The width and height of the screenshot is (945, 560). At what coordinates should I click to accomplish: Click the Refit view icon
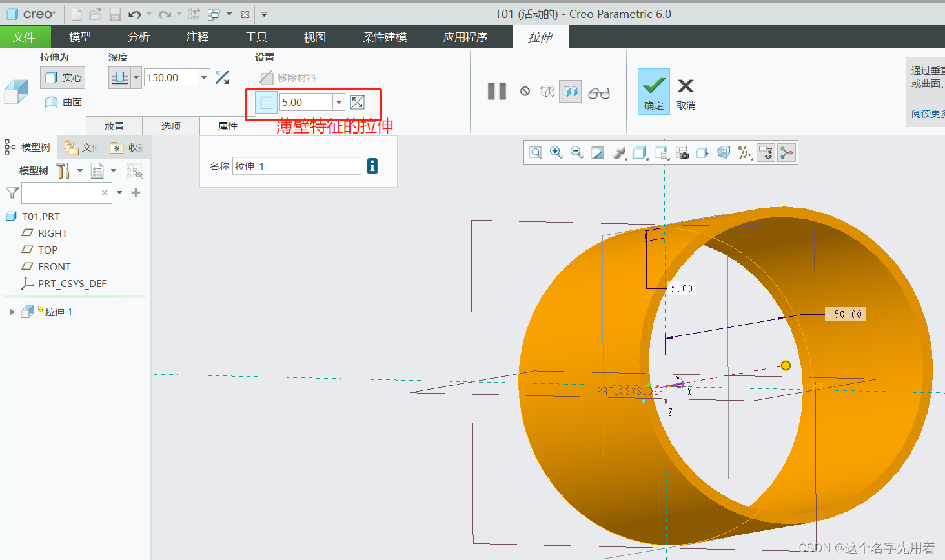536,152
